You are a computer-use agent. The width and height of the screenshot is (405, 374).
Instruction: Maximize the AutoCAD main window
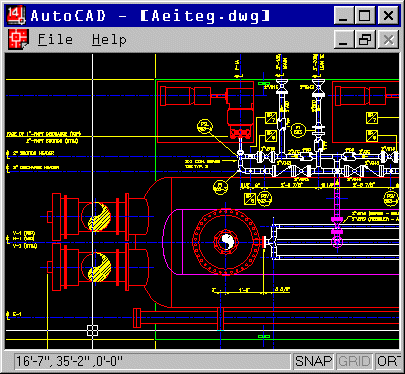[x=365, y=15]
